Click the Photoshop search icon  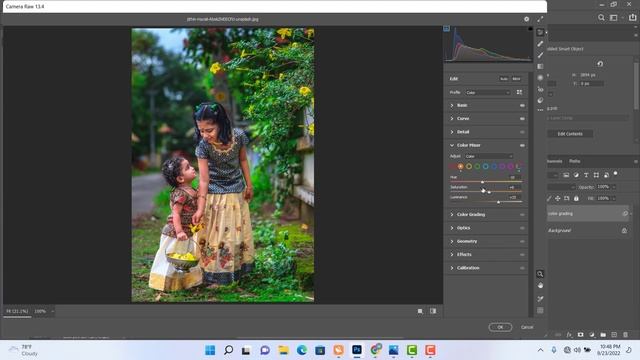[601, 18]
